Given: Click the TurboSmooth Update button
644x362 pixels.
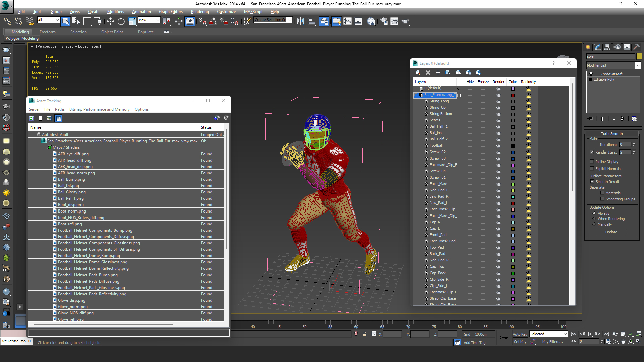Looking at the screenshot, I should click(x=611, y=232).
